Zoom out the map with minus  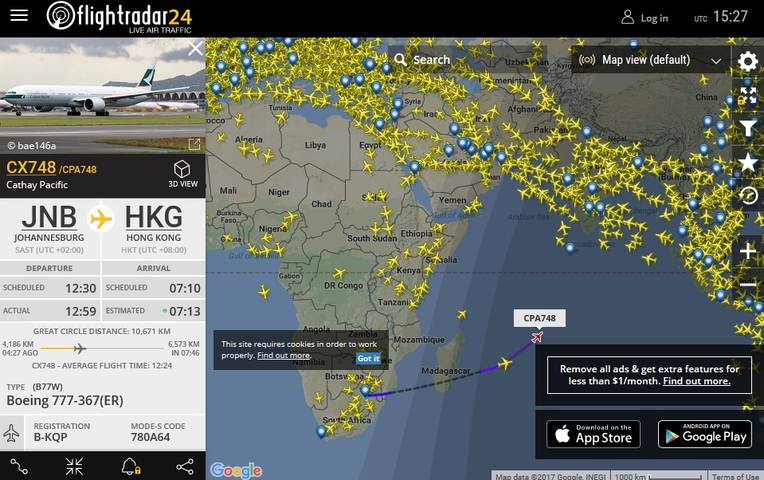[748, 284]
